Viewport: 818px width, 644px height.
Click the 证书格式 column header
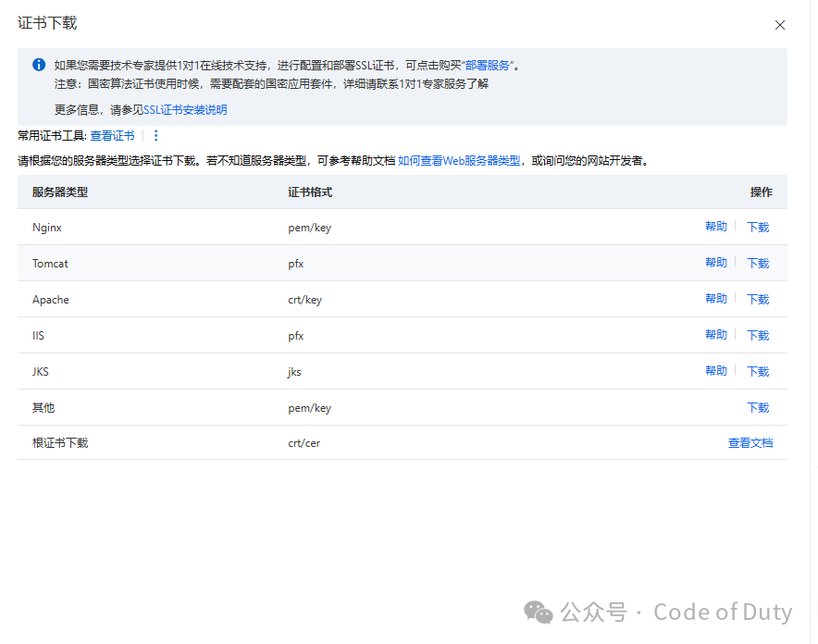[x=310, y=192]
